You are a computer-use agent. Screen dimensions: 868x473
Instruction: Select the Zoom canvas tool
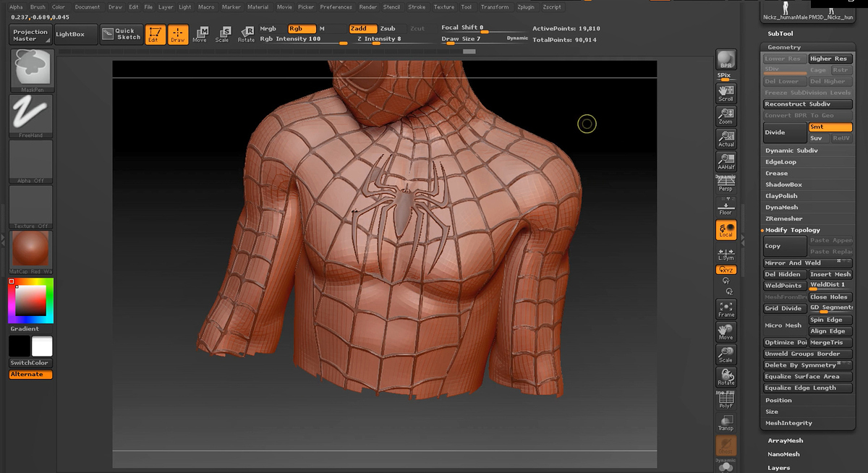[x=726, y=116]
